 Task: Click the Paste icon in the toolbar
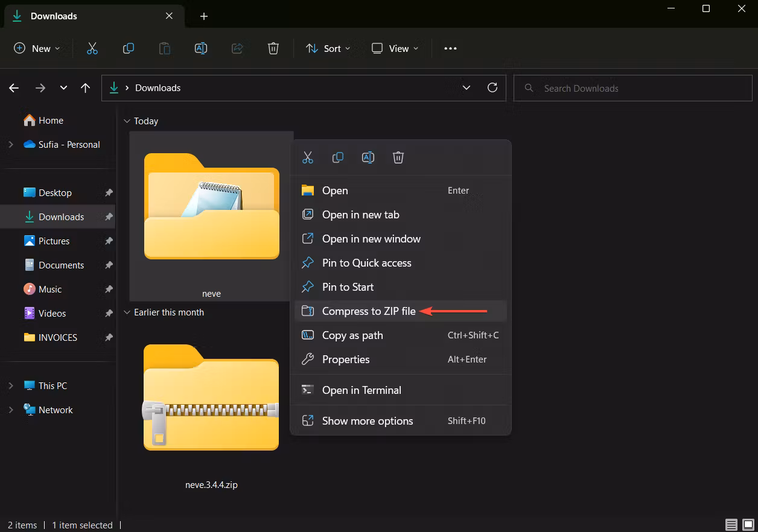pos(164,48)
